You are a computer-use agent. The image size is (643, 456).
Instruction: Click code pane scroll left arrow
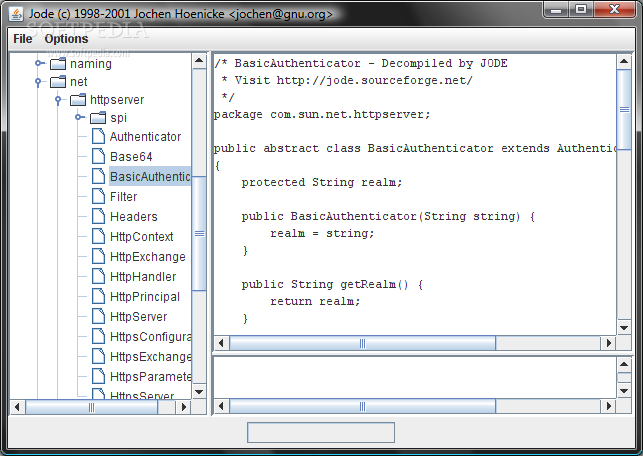[221, 343]
